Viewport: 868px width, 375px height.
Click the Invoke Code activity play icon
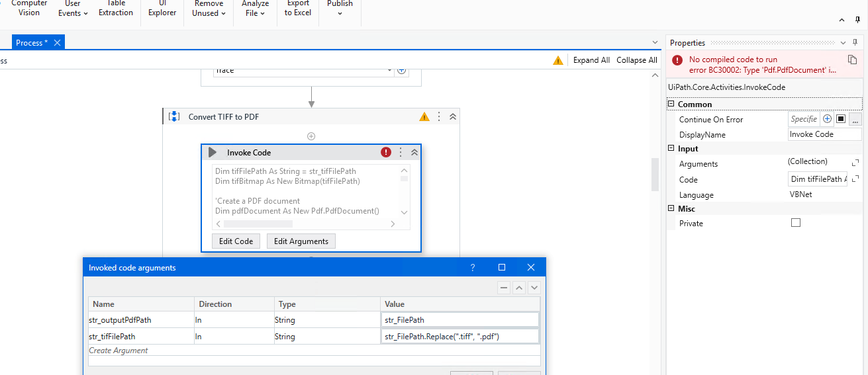tap(213, 152)
